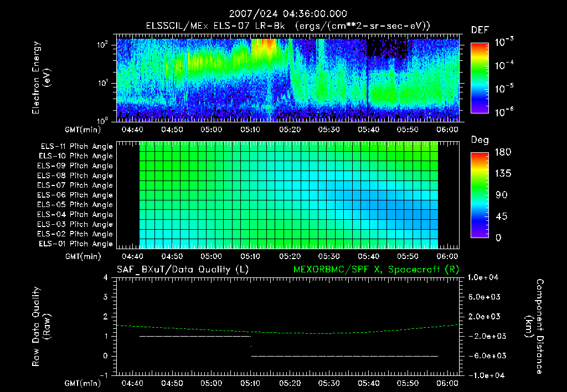Select the ELS-09 Pitch Angle row label
This screenshot has width=567, height=392.
[75, 166]
